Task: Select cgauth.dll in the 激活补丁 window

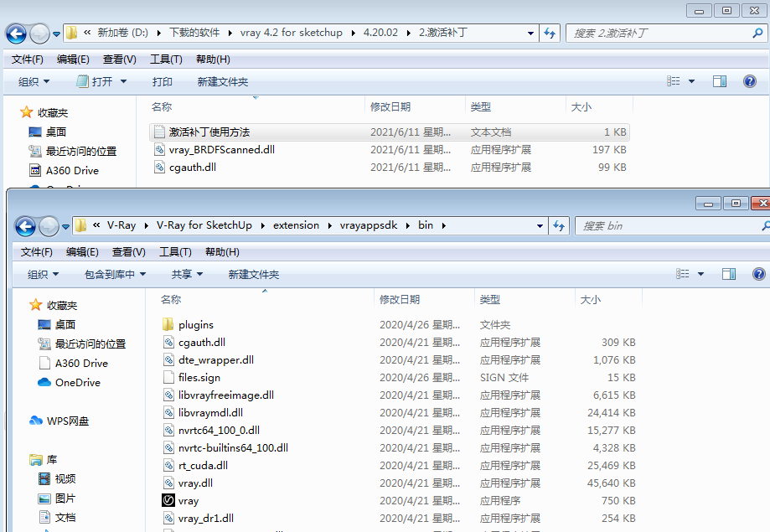Action: tap(389, 168)
